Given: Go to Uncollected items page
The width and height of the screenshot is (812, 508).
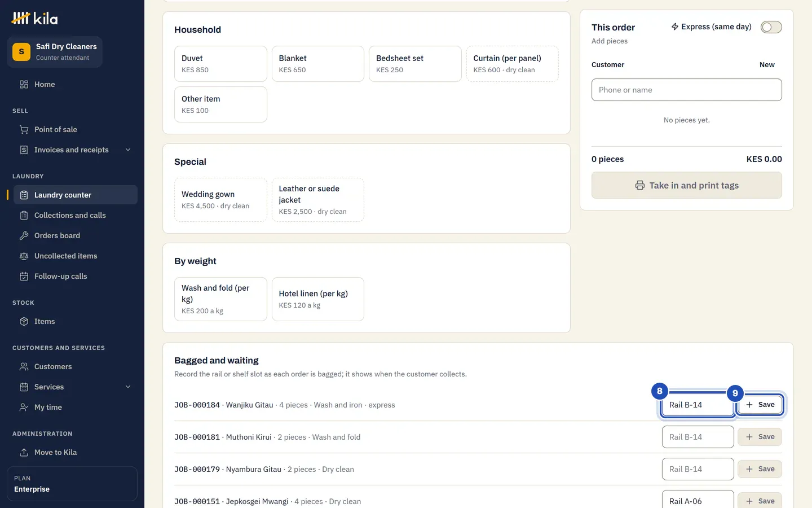Looking at the screenshot, I should (x=76, y=256).
